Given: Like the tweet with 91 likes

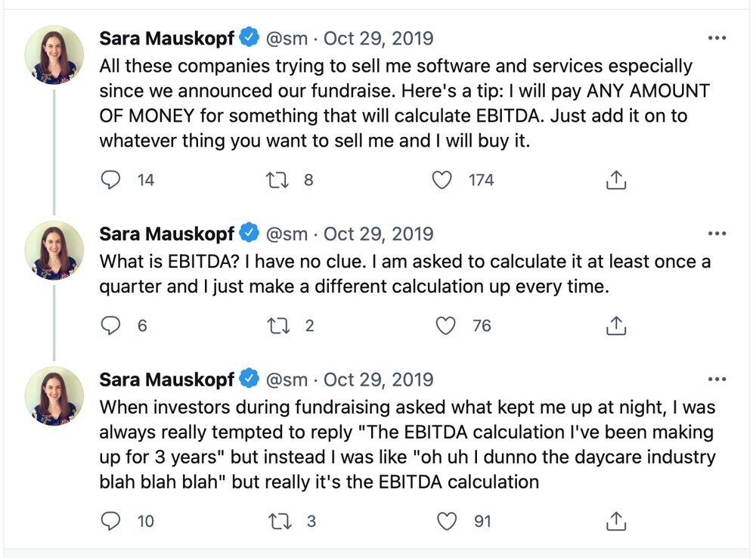Looking at the screenshot, I should tap(447, 521).
